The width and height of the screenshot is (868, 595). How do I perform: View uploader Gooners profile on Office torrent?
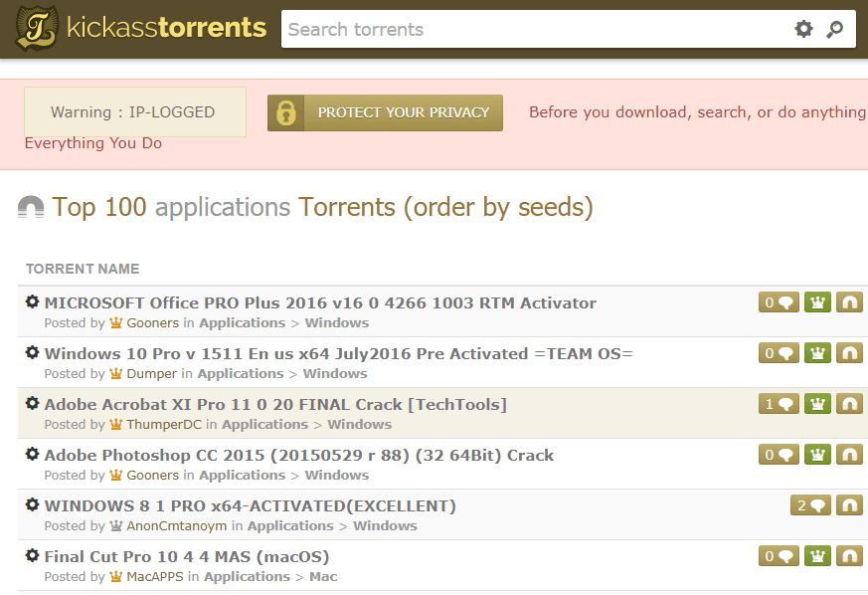152,323
